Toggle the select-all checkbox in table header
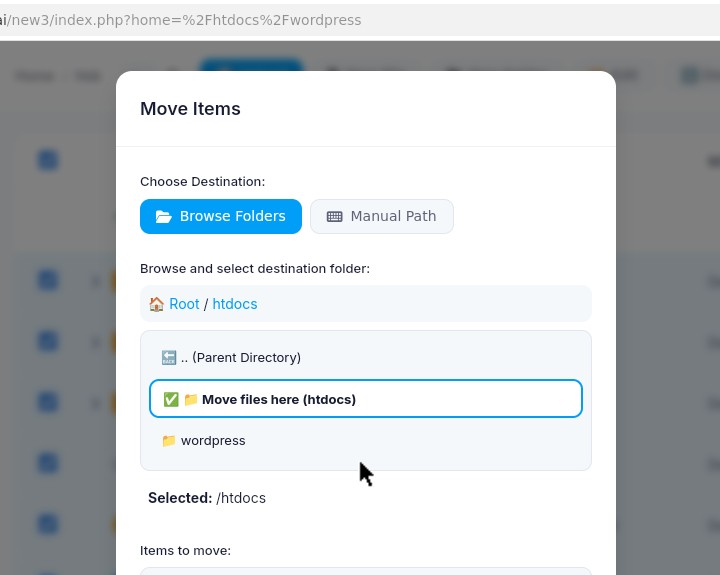 (x=48, y=160)
